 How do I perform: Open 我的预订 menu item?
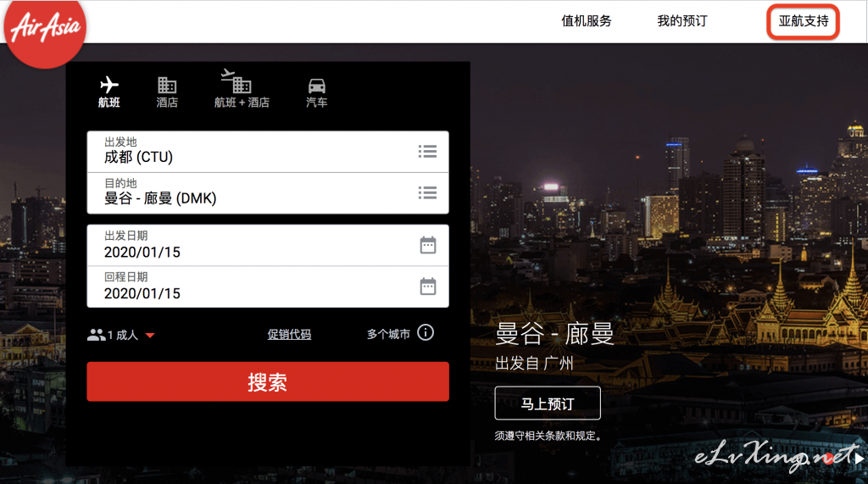coord(682,21)
